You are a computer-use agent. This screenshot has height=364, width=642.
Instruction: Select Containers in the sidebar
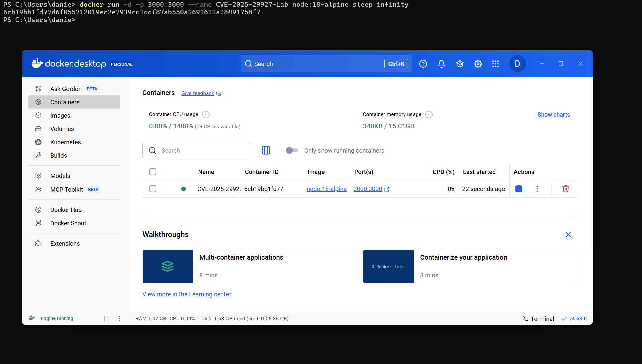pyautogui.click(x=74, y=102)
